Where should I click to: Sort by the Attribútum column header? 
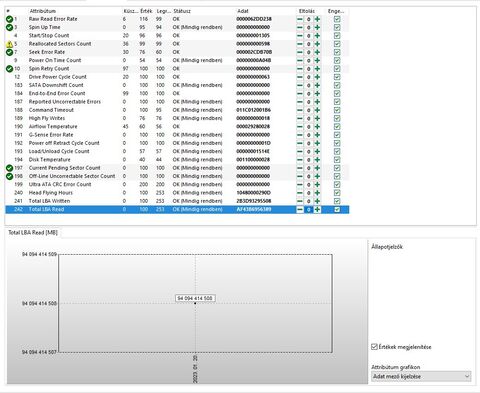[x=42, y=11]
